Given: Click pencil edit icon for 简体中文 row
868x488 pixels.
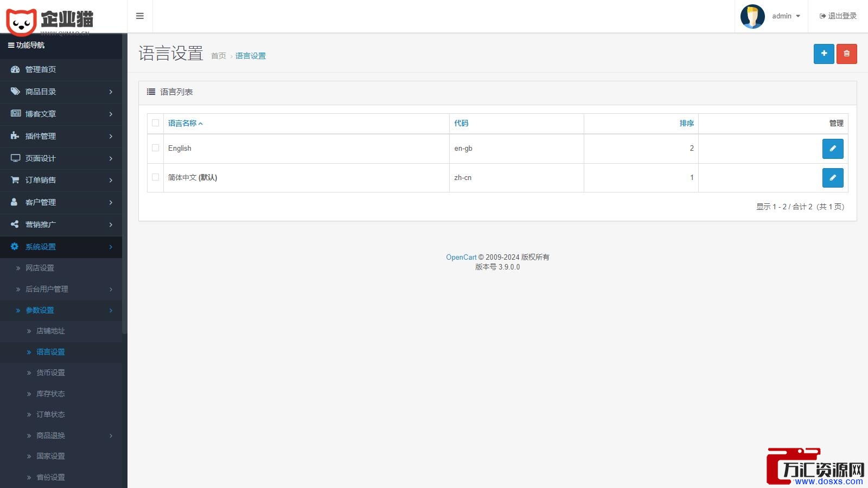Looking at the screenshot, I should (x=832, y=178).
